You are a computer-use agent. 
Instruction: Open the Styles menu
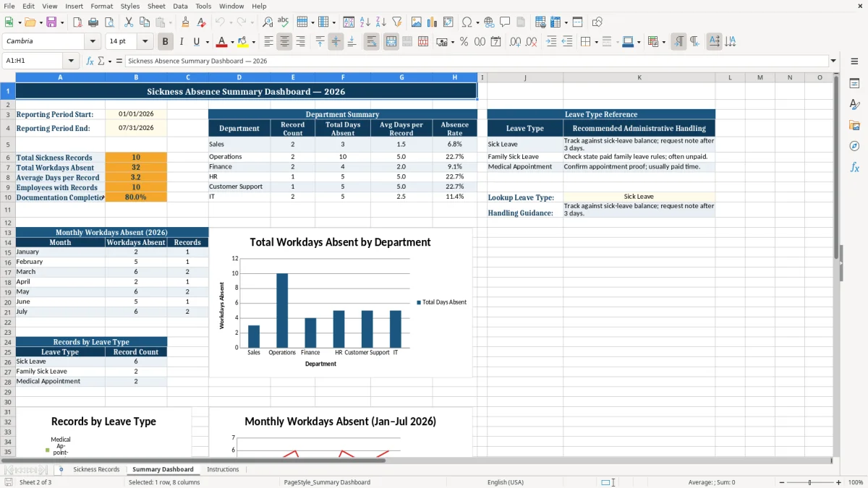(130, 6)
